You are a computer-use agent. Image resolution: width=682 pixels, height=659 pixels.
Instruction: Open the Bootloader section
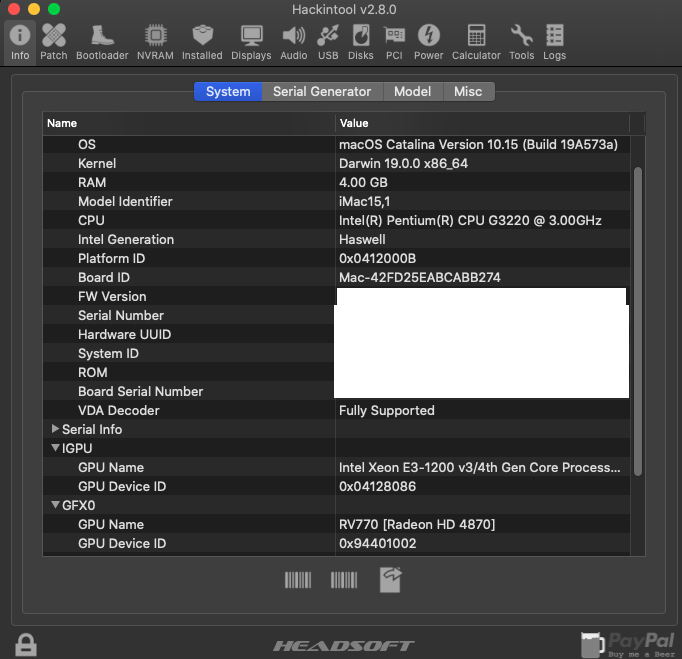click(102, 42)
